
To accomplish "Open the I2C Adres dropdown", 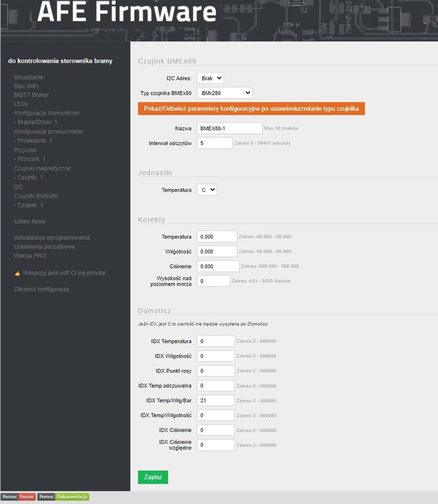I will 210,78.
